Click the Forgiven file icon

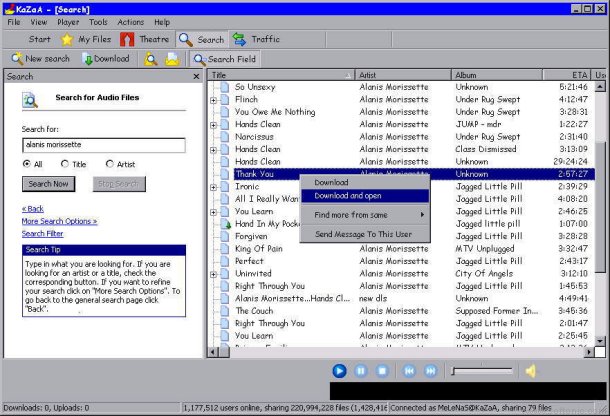(224, 237)
